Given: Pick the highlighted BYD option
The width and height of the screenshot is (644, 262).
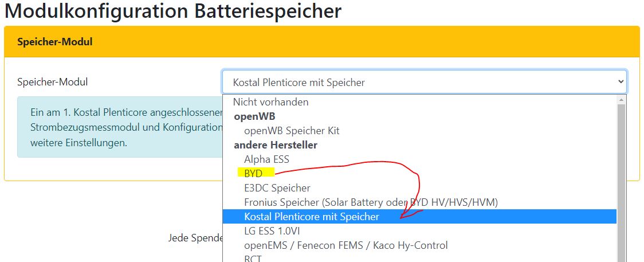Looking at the screenshot, I should pyautogui.click(x=253, y=173).
